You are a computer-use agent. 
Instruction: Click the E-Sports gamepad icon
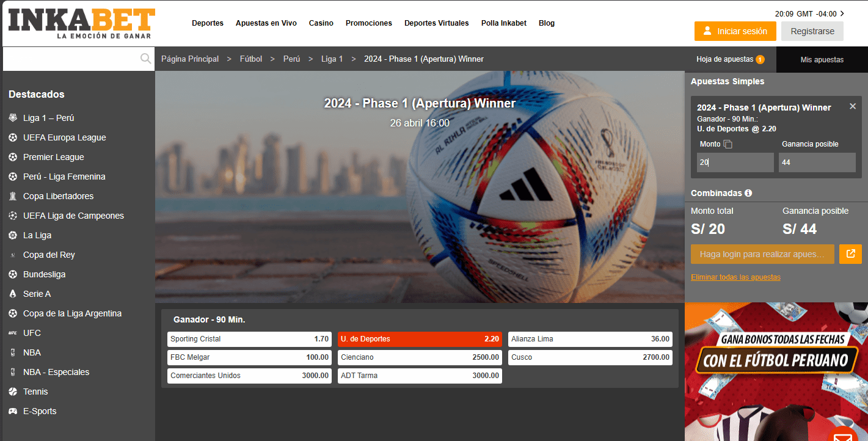coord(13,411)
